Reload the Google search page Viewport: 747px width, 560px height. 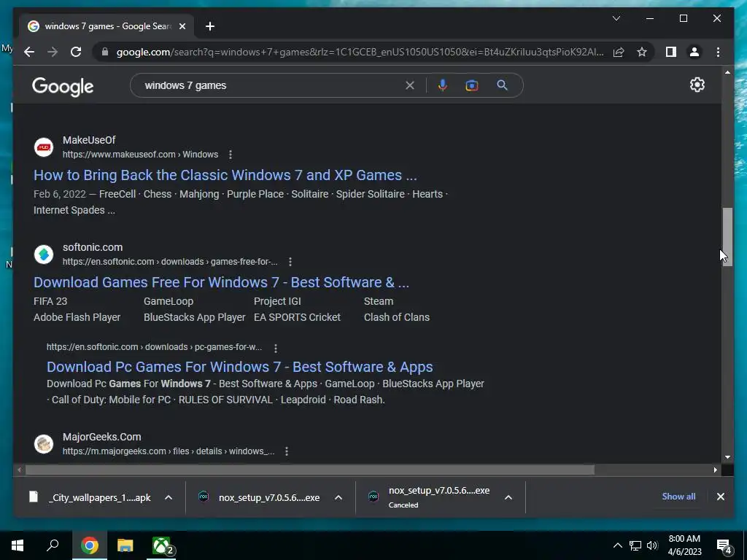[76, 52]
